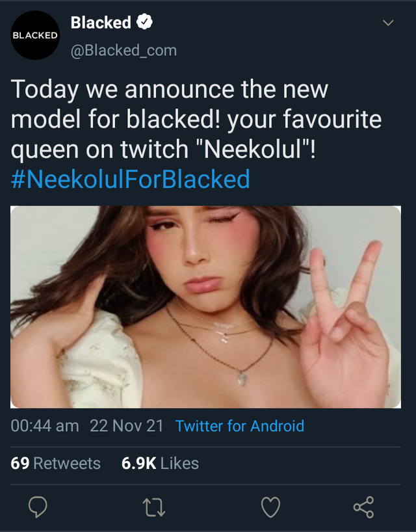Tap the retweet arrows icon
This screenshot has height=532, width=416.
pos(155,507)
